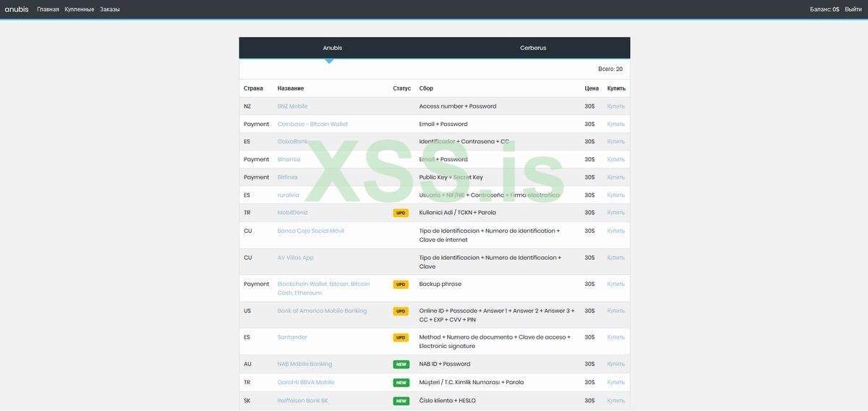Image resolution: width=868 pixels, height=411 pixels.
Task: Click the Название column header
Action: pyautogui.click(x=291, y=88)
